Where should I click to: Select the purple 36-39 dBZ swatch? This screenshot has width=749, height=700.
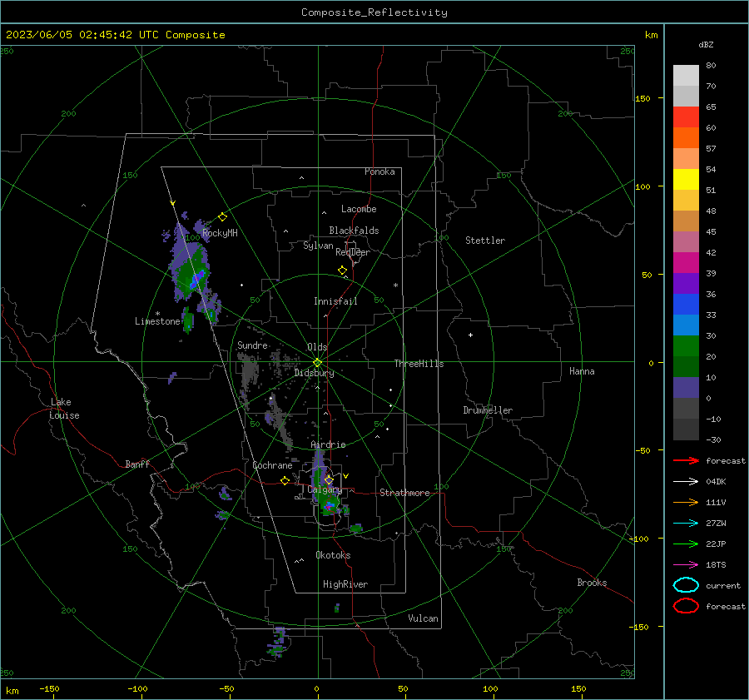pyautogui.click(x=686, y=284)
